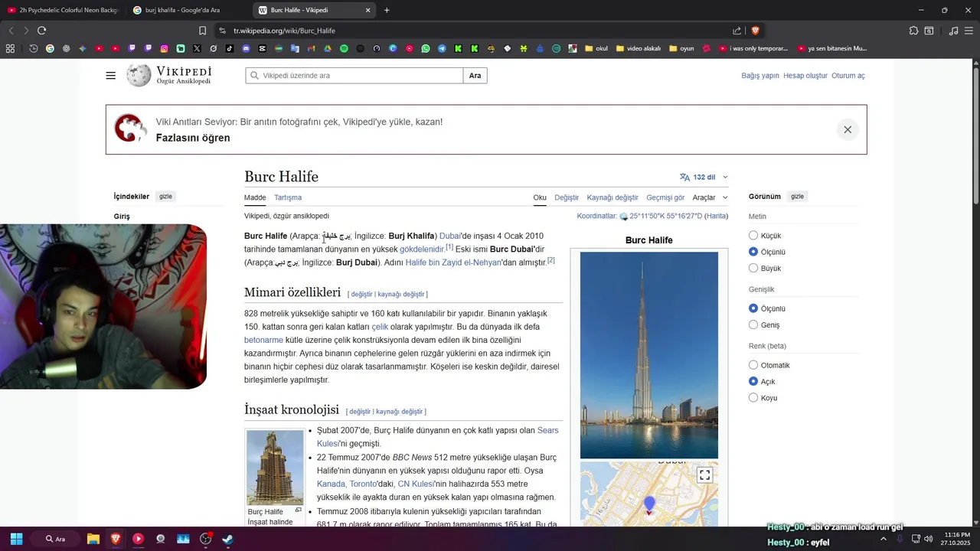This screenshot has width=980, height=551.
Task: Hide the Görünüm appearance panel
Action: (797, 197)
